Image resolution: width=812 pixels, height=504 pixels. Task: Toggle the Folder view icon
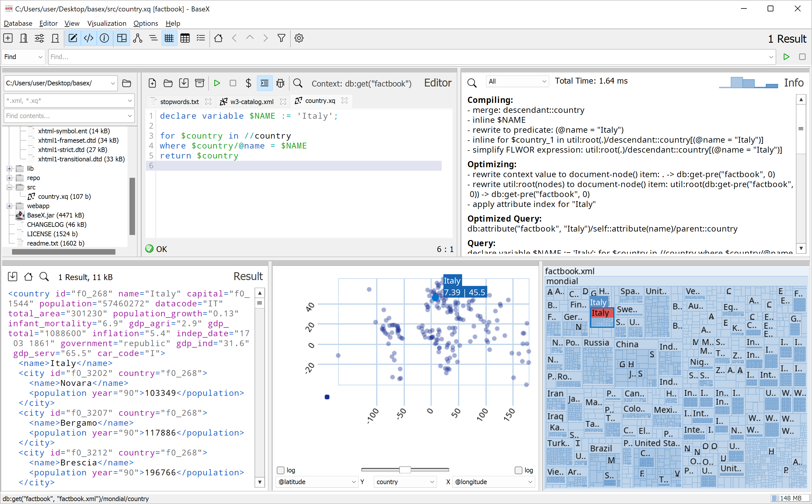click(x=153, y=38)
